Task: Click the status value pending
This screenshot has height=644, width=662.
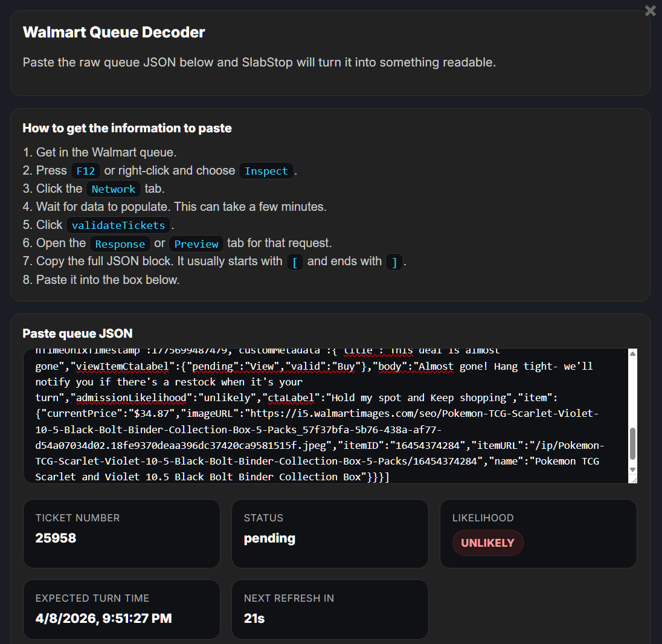Action: [x=269, y=538]
